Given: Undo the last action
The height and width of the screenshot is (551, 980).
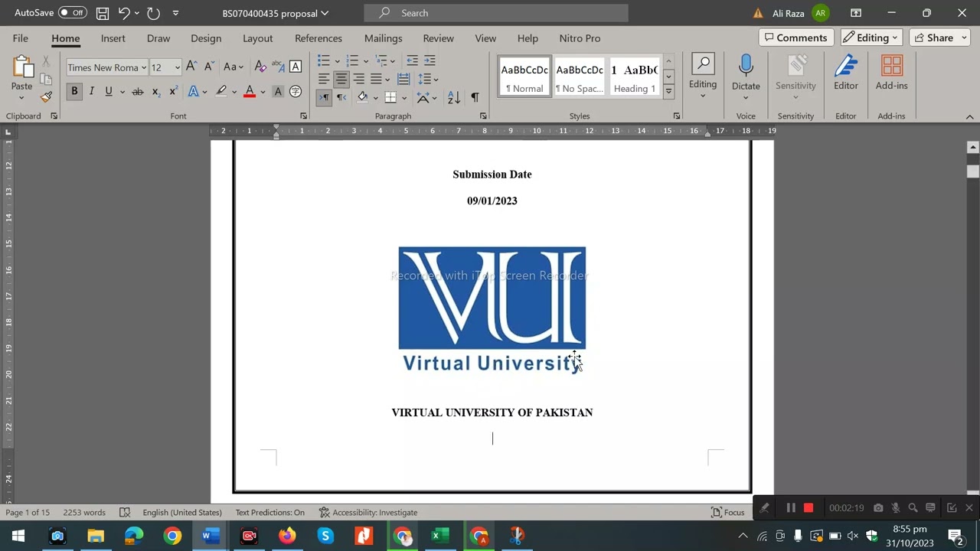Looking at the screenshot, I should [123, 13].
